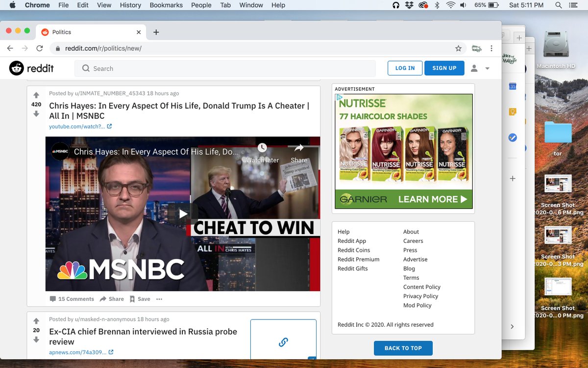Open the Help link
This screenshot has width=588, height=368.
(343, 232)
